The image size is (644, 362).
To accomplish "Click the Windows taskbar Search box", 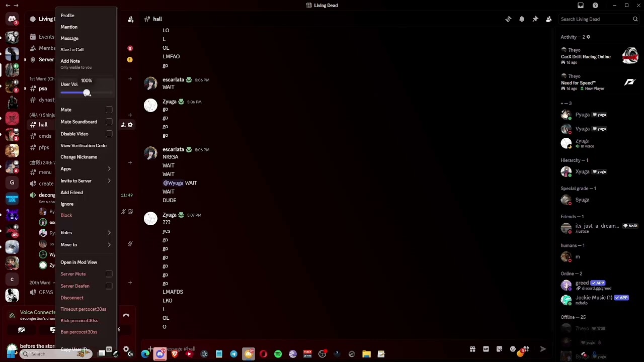I will tap(55, 354).
